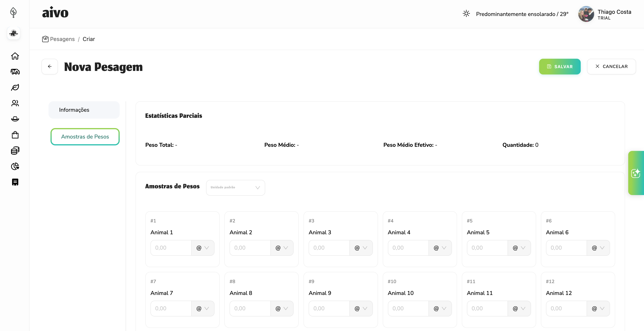The width and height of the screenshot is (644, 331).
Task: Open the pie chart reports icon
Action: (x=15, y=166)
